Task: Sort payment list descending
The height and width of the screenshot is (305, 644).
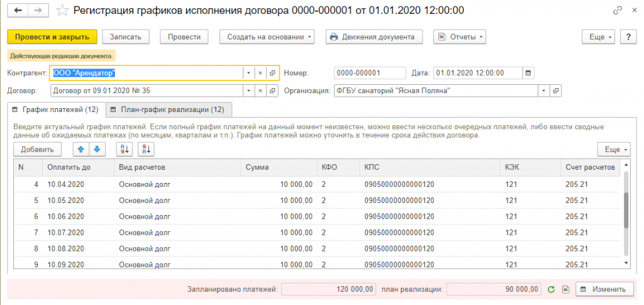Action: 146,149
